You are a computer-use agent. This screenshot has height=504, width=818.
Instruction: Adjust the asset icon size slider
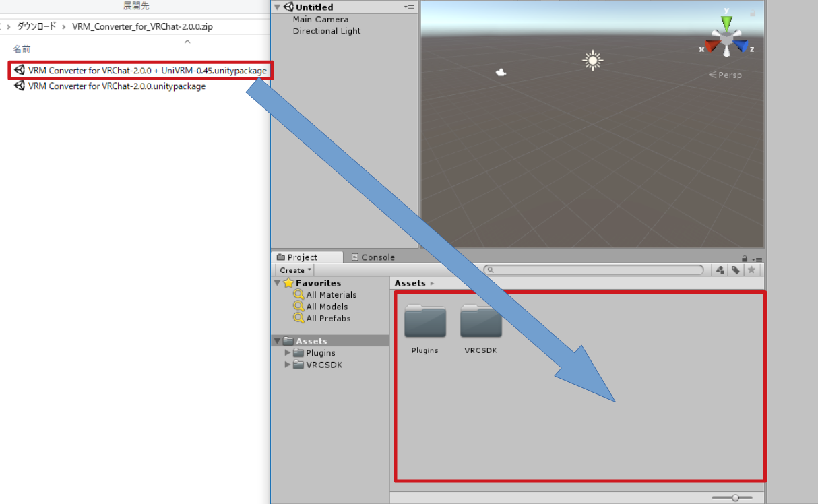[x=734, y=497]
